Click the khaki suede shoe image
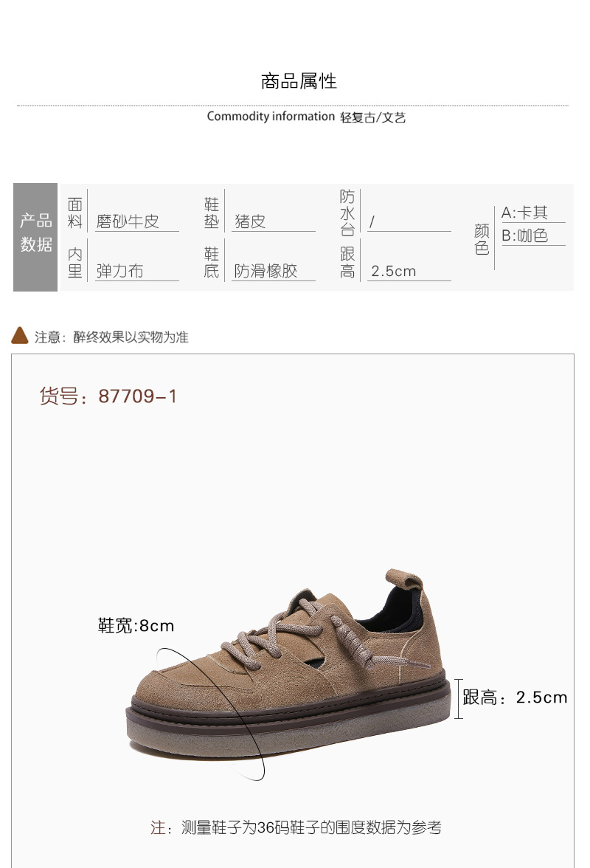This screenshot has width=590, height=868. pyautogui.click(x=288, y=664)
